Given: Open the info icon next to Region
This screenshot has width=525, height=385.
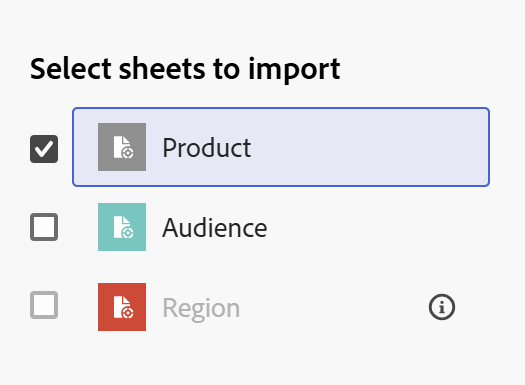Looking at the screenshot, I should [x=442, y=307].
